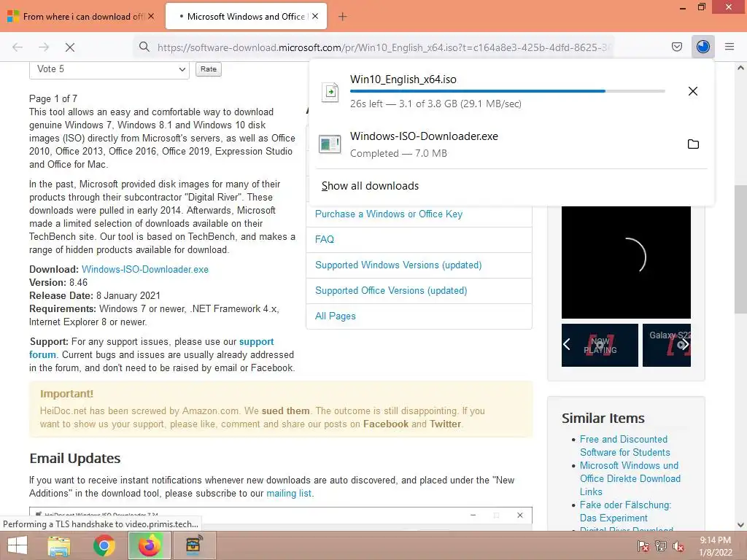Open the 'sued them' link
747x560 pixels.
285,411
